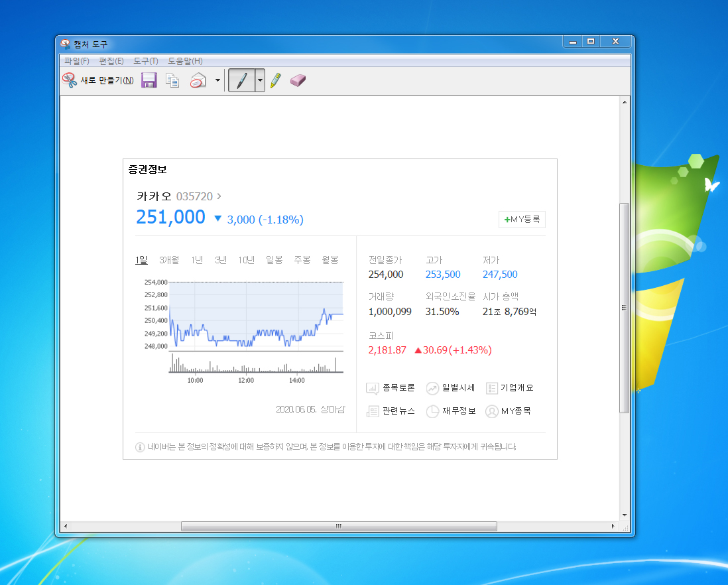The image size is (728, 585).
Task: Click the vertical scrollbar up arrow
Action: (625, 101)
